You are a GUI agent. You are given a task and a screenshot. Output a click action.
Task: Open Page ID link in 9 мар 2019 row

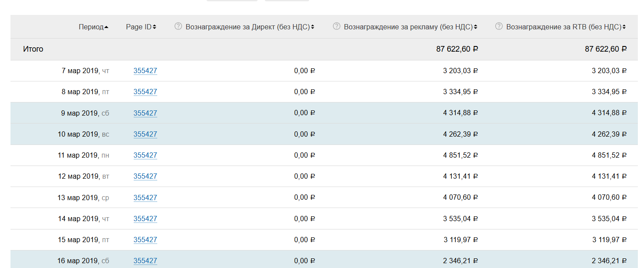tap(145, 113)
